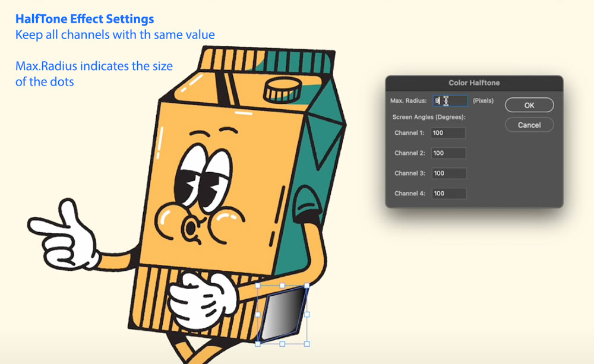Viewport: 594px width, 364px height.
Task: Click into the Channel 3 angle field
Action: 448,173
